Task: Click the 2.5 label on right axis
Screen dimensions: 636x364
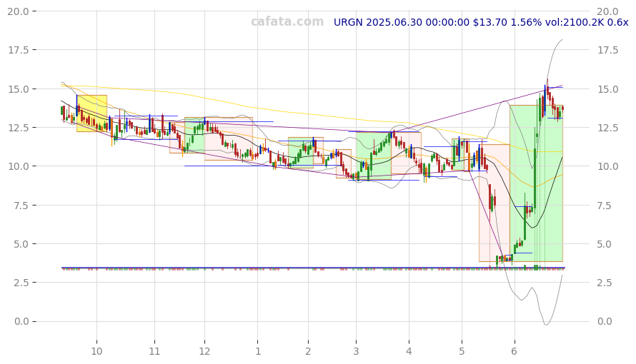Action: (605, 282)
